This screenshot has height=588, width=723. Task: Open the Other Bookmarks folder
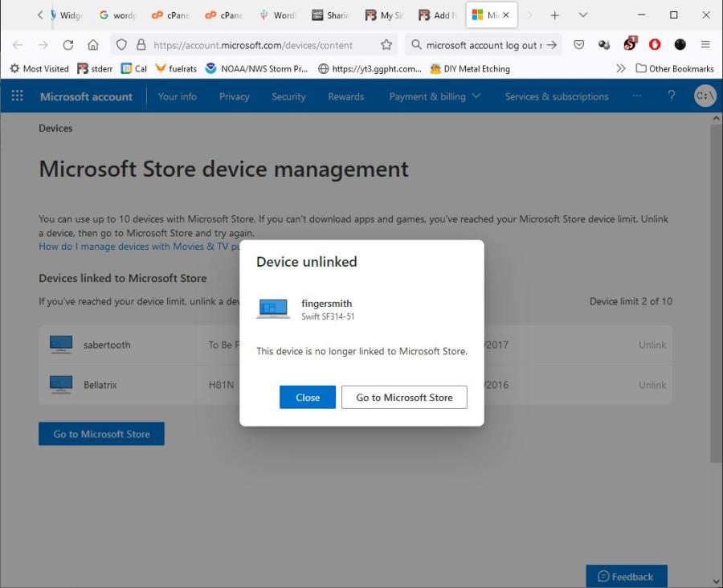[x=674, y=69]
